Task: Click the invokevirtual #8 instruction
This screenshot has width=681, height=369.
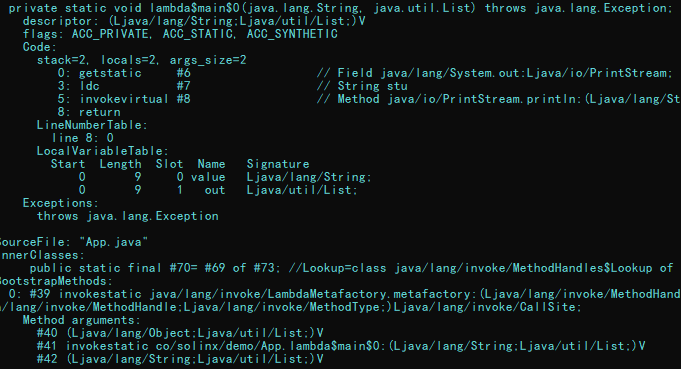Action: [124, 99]
